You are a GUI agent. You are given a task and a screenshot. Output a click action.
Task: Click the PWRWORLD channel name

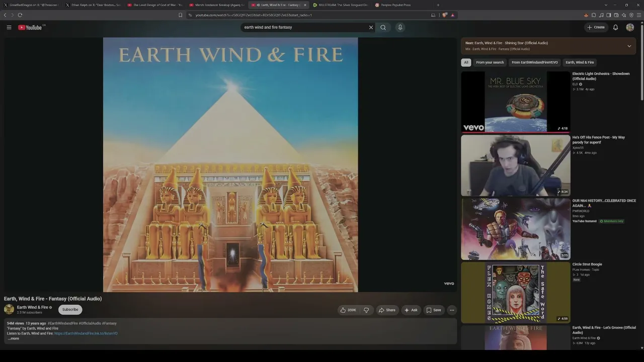pyautogui.click(x=581, y=211)
